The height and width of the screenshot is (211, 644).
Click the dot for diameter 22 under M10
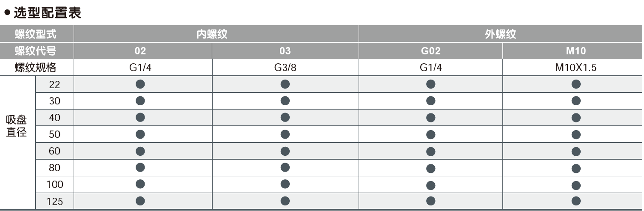576,84
